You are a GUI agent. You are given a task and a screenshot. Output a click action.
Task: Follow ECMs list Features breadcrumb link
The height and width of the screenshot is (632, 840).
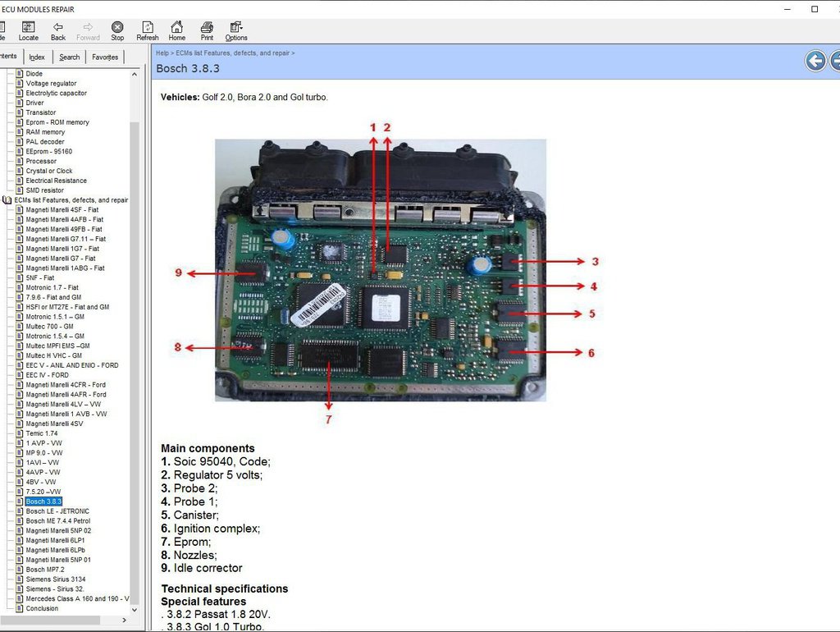pyautogui.click(x=232, y=53)
